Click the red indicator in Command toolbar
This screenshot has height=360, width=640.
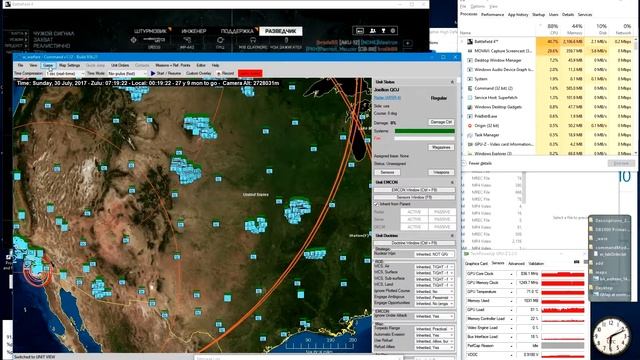pos(250,73)
